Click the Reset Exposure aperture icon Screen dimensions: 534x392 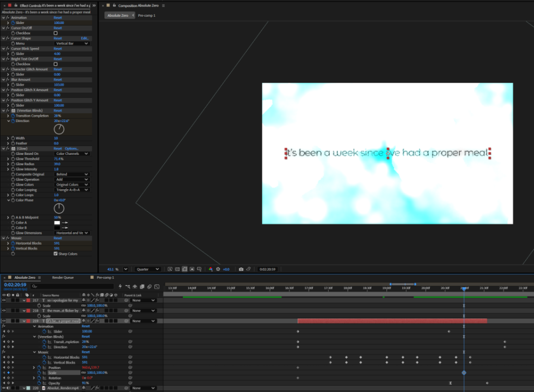[x=218, y=269]
